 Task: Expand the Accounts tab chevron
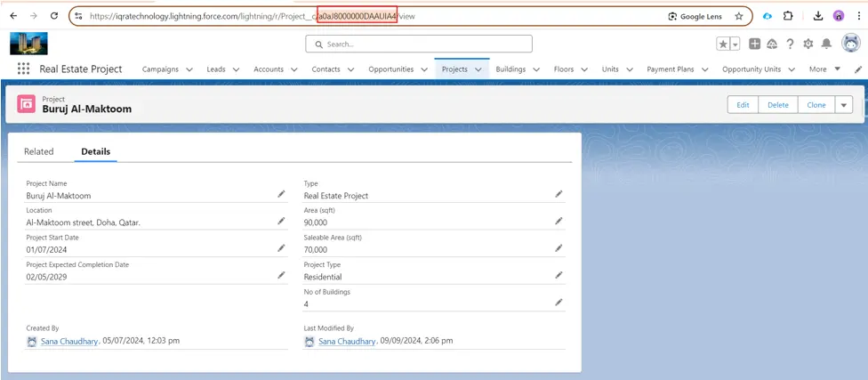(x=294, y=69)
